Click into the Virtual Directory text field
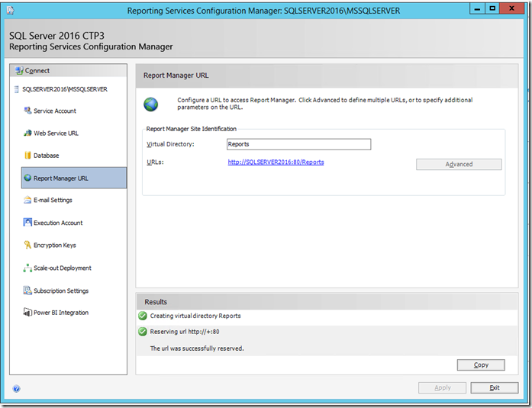The width and height of the screenshot is (532, 408). coord(298,144)
